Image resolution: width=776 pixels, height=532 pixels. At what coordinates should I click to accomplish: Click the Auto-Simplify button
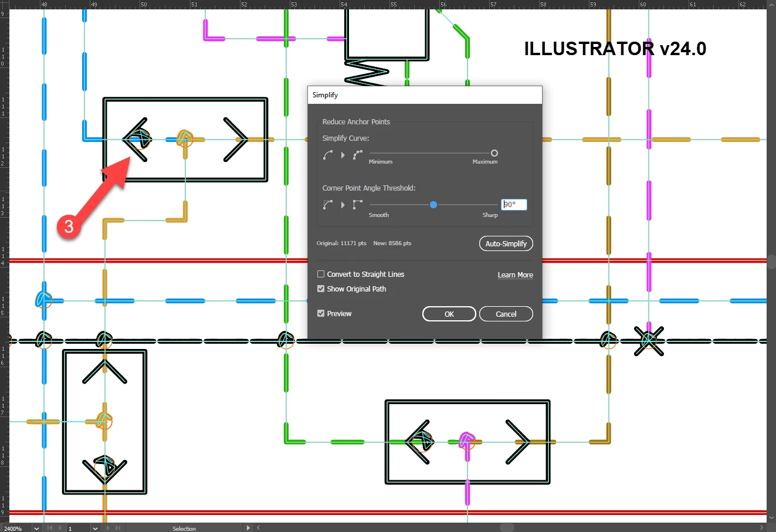click(506, 243)
